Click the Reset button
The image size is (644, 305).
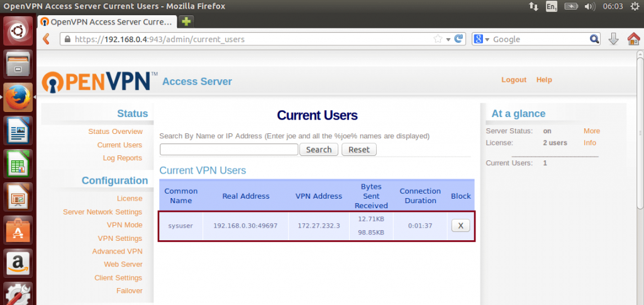tap(359, 150)
